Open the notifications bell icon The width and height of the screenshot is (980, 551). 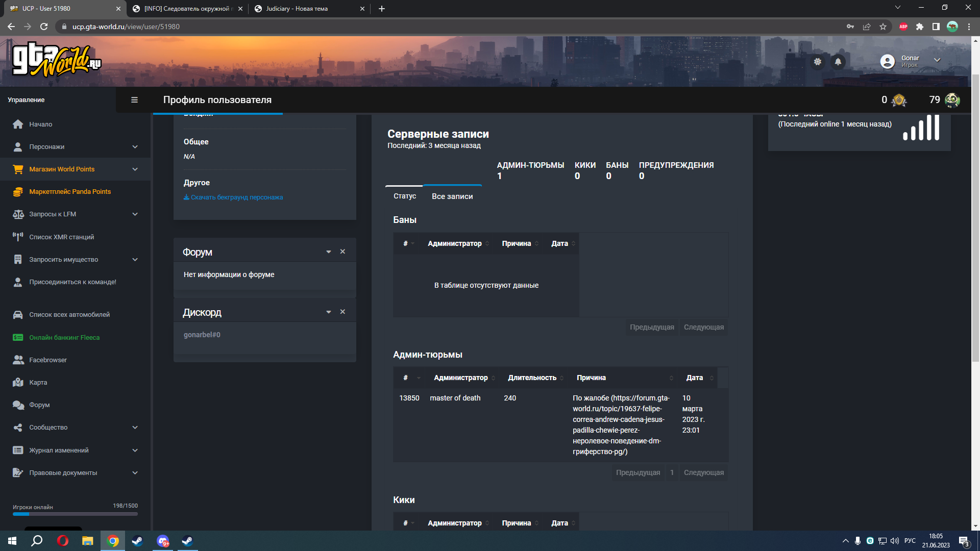(x=838, y=62)
